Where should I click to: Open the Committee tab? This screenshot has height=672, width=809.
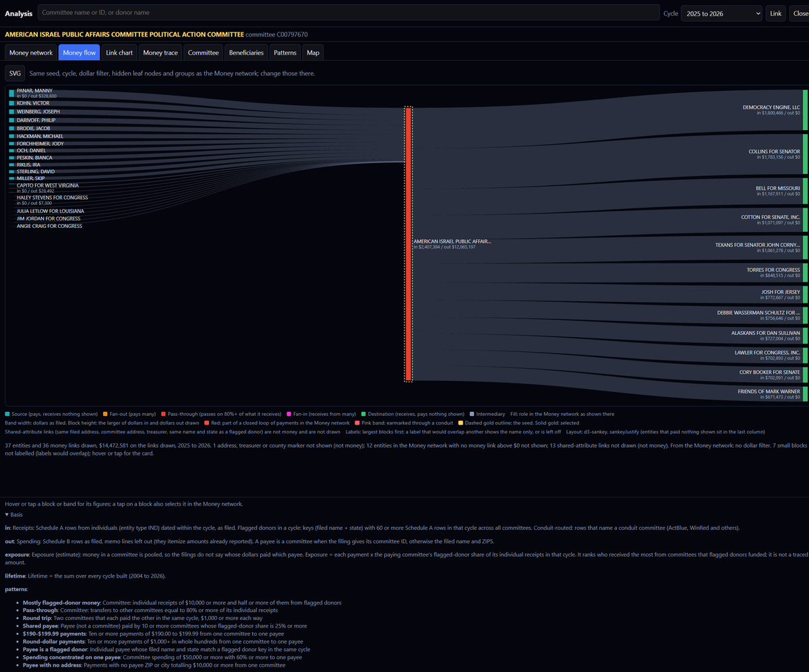pyautogui.click(x=204, y=53)
